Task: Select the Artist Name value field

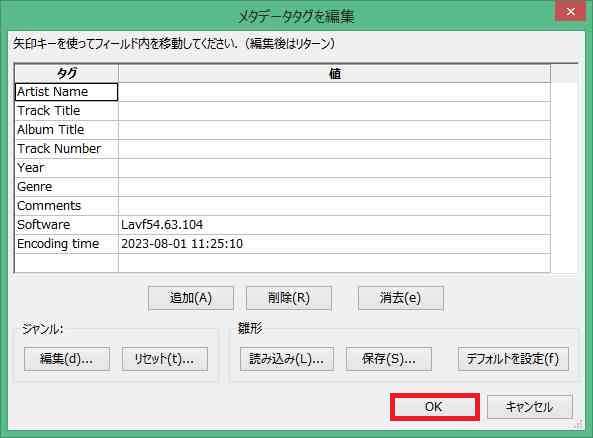Action: pyautogui.click(x=334, y=92)
